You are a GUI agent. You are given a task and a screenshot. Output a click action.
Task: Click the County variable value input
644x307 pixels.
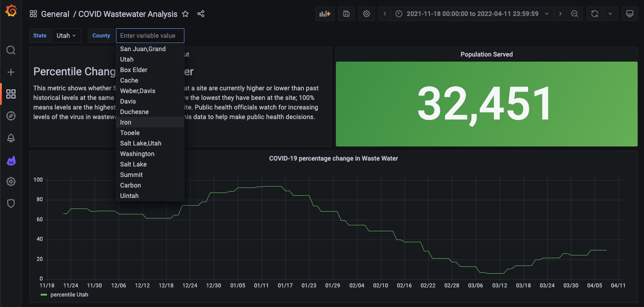150,36
